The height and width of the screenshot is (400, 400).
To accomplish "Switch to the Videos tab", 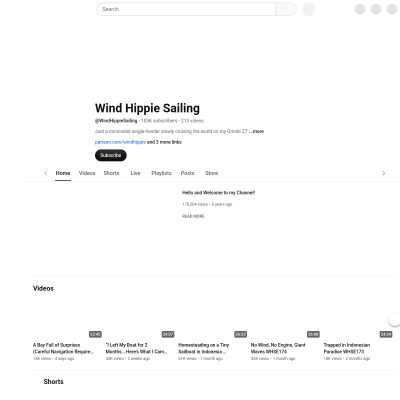I will point(87,173).
